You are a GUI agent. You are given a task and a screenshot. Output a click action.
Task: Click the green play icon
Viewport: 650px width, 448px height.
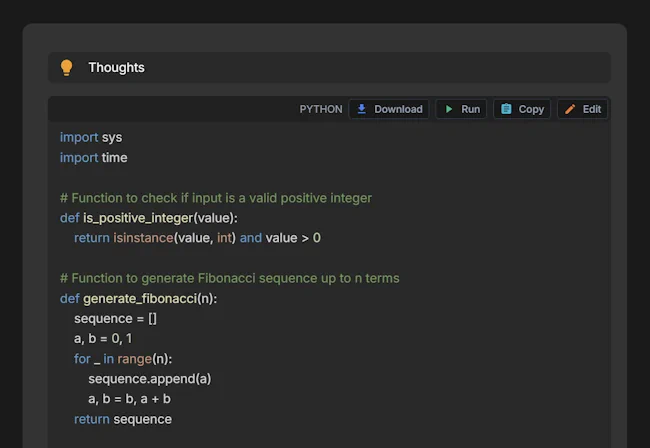(449, 109)
